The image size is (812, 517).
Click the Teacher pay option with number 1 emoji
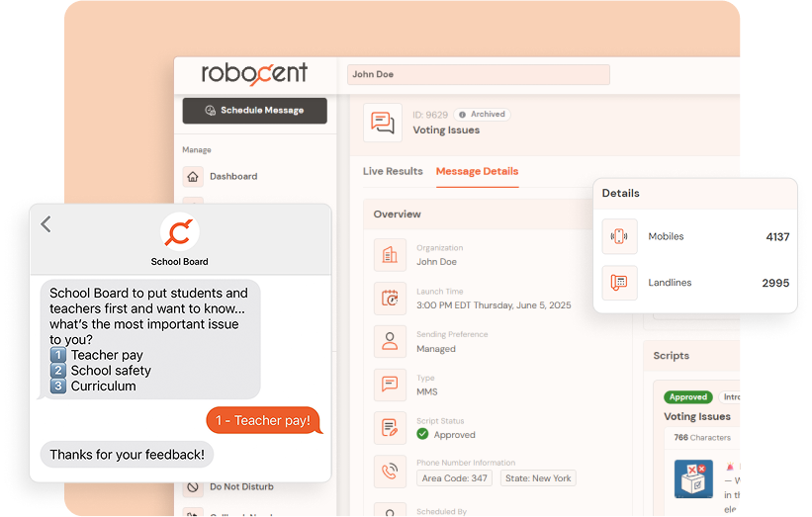pyautogui.click(x=96, y=355)
